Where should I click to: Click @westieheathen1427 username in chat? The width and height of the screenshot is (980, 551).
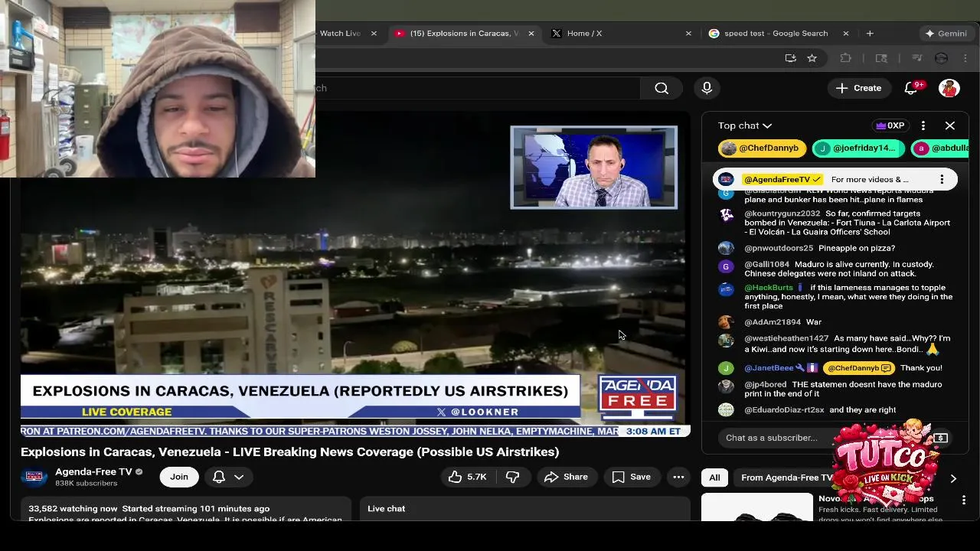coord(786,338)
